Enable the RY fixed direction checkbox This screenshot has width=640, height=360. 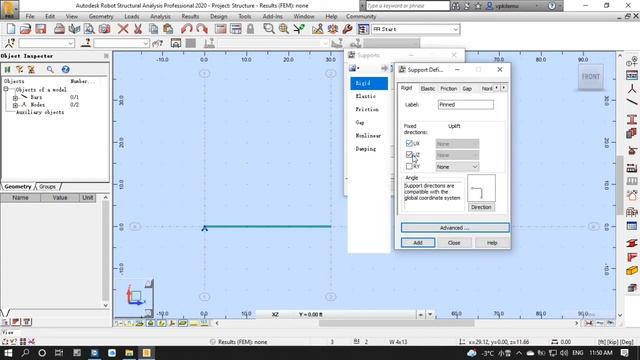(x=409, y=166)
